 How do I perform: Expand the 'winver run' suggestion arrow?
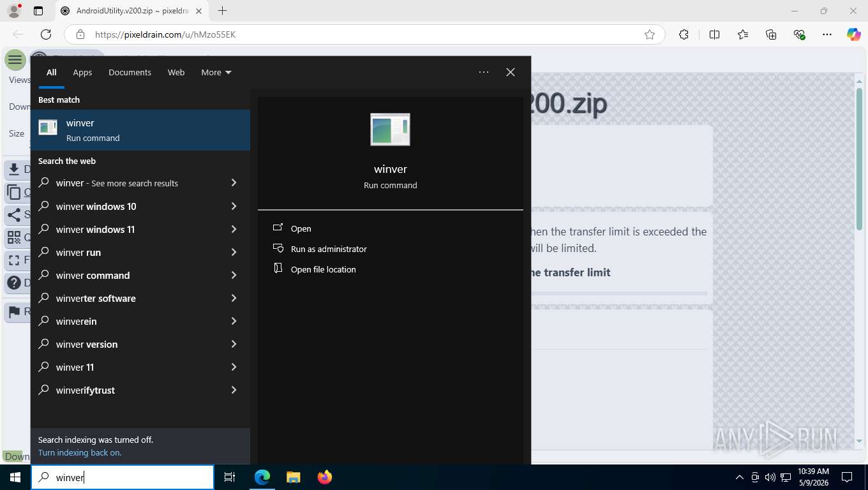(x=234, y=252)
